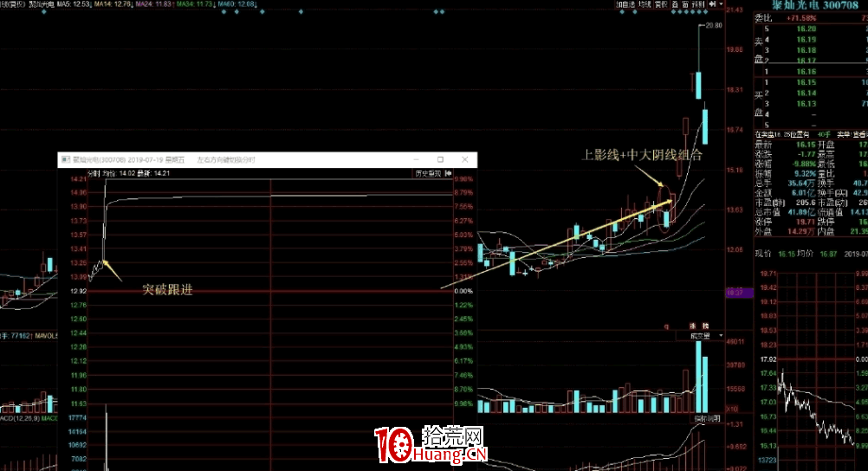Screen dimensions: 868x471
Task: Click the MA14: 12.76 indicator label
Action: tap(113, 3)
